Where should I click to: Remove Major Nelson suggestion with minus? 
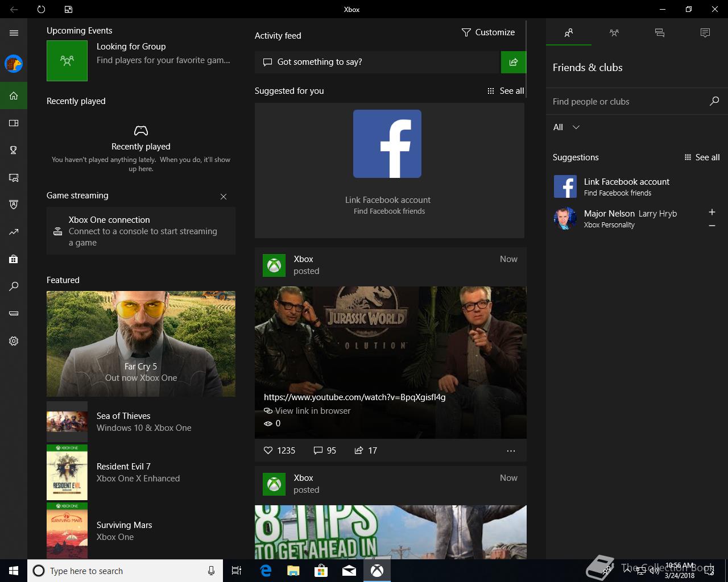click(x=712, y=226)
